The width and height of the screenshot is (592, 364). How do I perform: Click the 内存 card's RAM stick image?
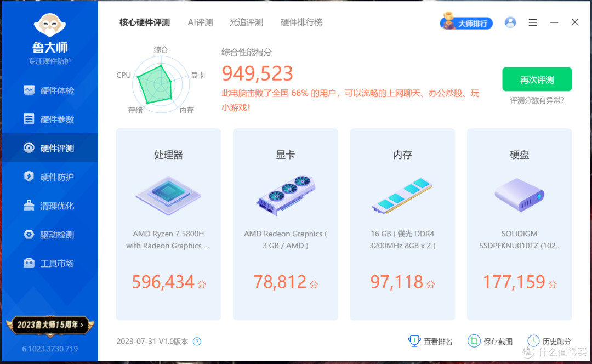402,196
